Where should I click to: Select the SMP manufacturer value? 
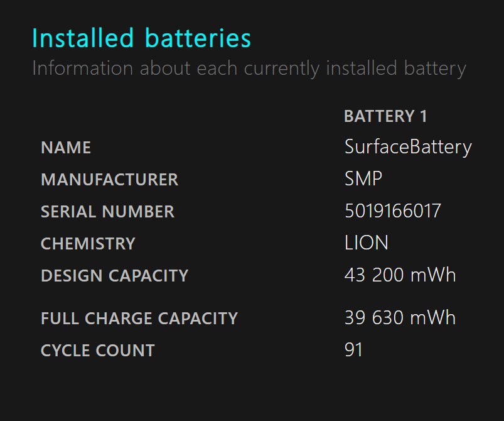(363, 179)
